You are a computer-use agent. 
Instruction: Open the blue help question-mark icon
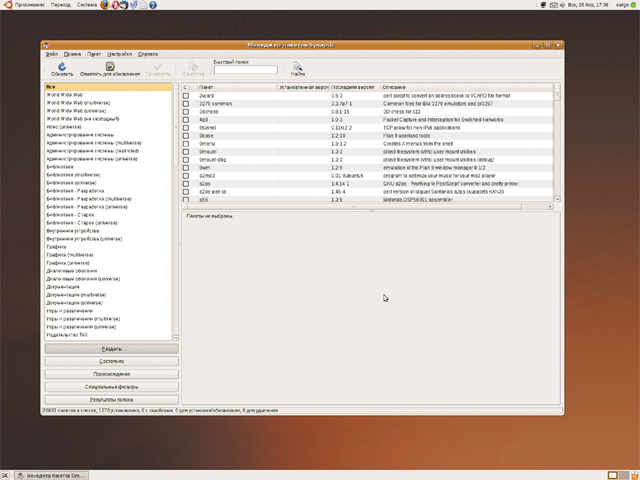pyautogui.click(x=153, y=5)
